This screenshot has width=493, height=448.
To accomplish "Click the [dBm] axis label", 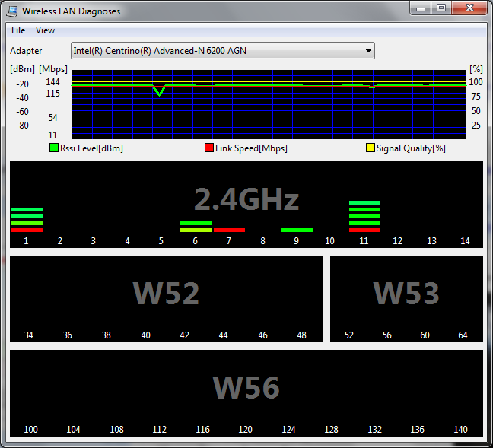I will pos(22,69).
